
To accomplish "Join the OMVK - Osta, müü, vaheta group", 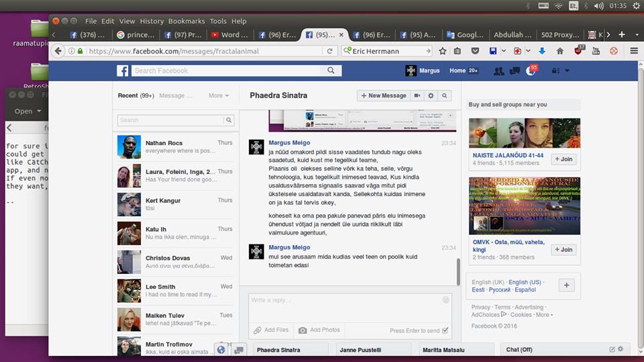I will [563, 250].
